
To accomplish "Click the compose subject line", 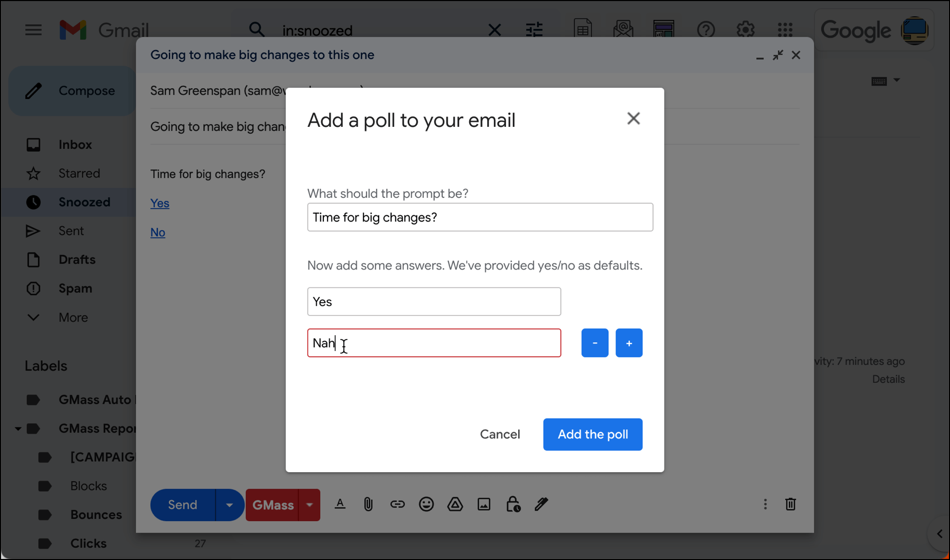I will pyautogui.click(x=217, y=126).
